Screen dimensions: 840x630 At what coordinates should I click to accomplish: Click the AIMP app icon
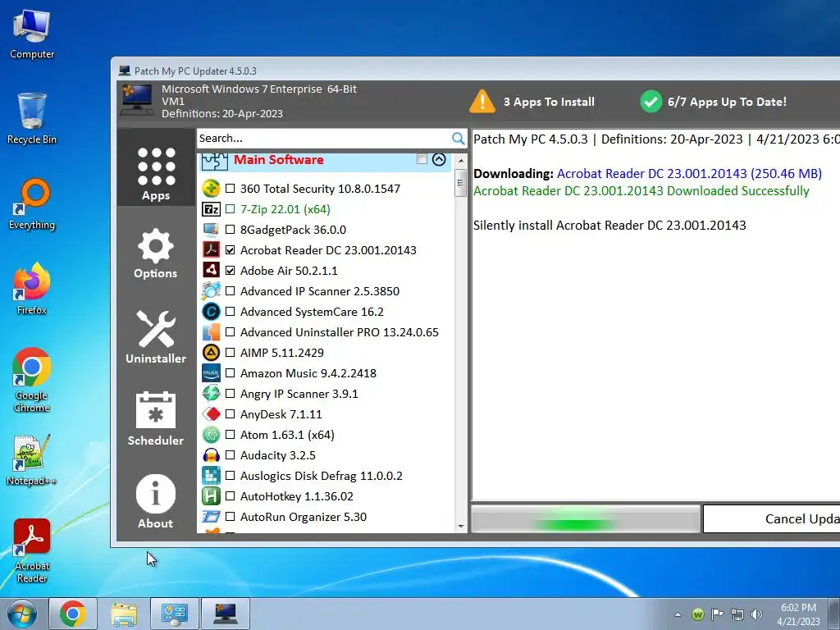[x=211, y=353]
